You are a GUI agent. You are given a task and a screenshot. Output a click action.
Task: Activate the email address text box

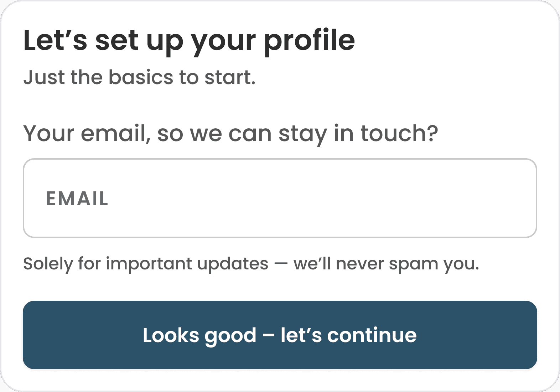[x=280, y=198]
